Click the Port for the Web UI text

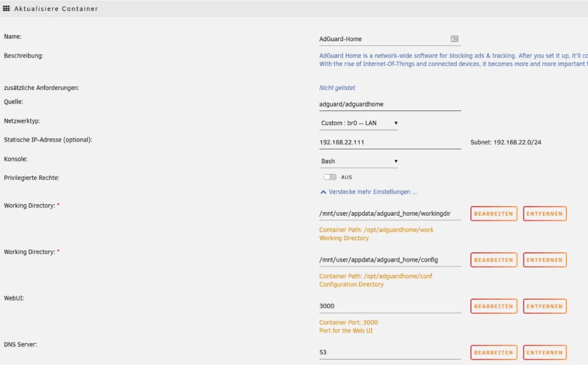click(346, 330)
